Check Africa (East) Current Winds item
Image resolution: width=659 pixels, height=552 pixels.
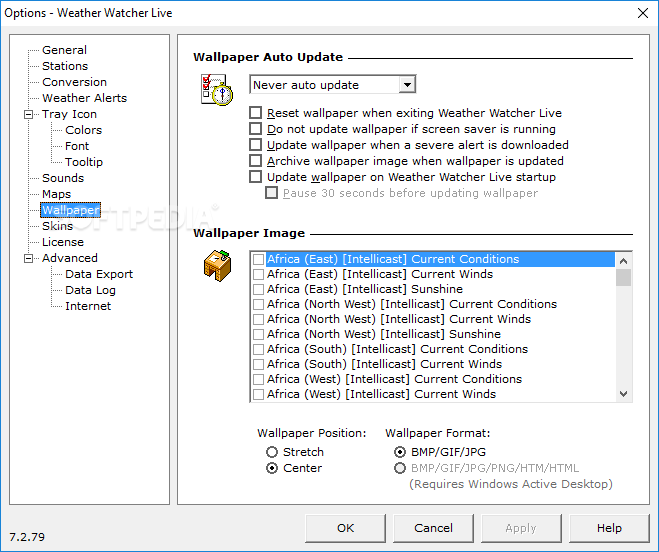click(x=258, y=274)
